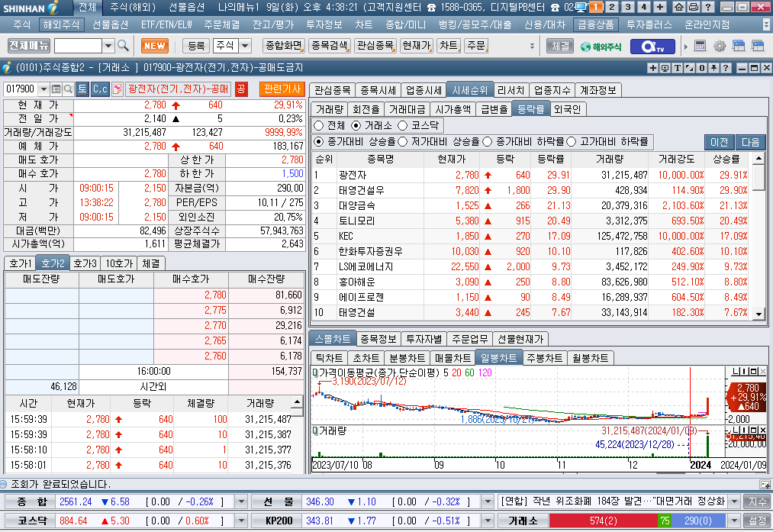The height and width of the screenshot is (532, 773).
Task: Click the orange NEW icon
Action: pyautogui.click(x=155, y=46)
